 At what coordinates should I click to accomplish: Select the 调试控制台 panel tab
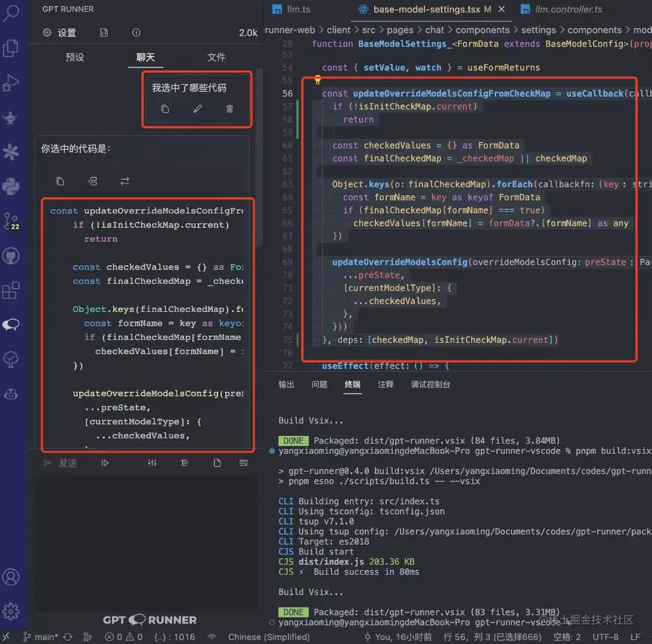(x=431, y=385)
